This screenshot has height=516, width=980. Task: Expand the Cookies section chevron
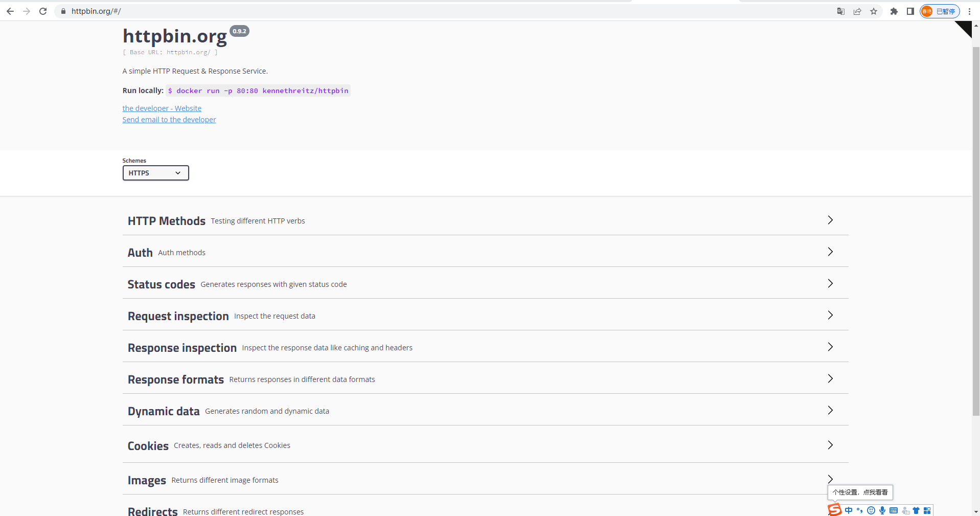830,445
